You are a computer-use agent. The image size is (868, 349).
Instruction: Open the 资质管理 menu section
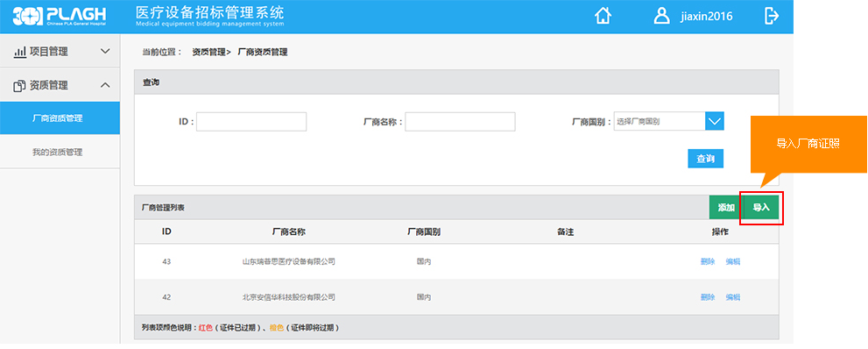coord(60,85)
